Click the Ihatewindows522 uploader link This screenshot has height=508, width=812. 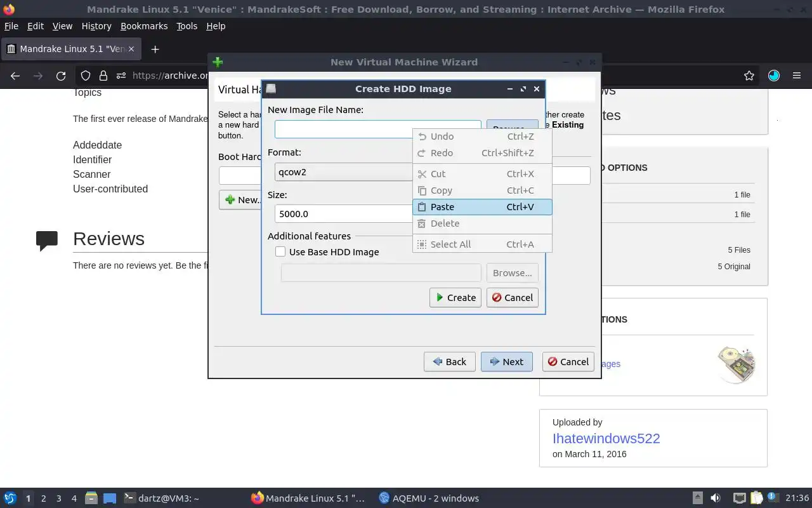(606, 438)
